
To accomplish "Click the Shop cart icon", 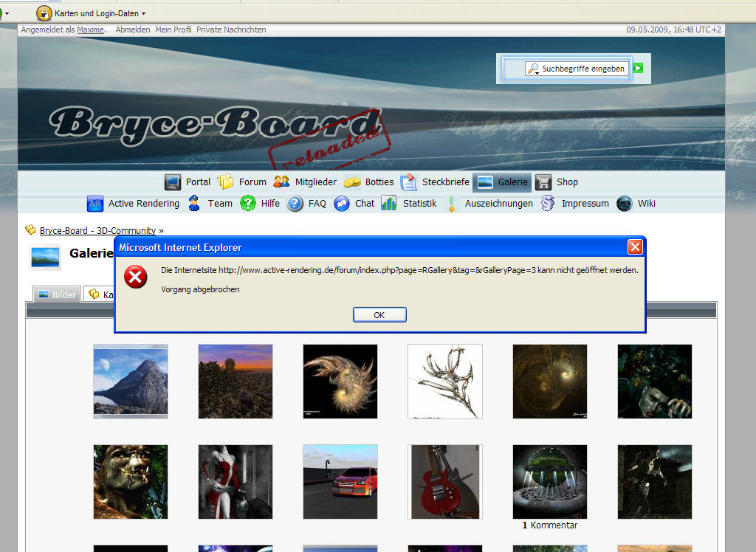I will [543, 182].
